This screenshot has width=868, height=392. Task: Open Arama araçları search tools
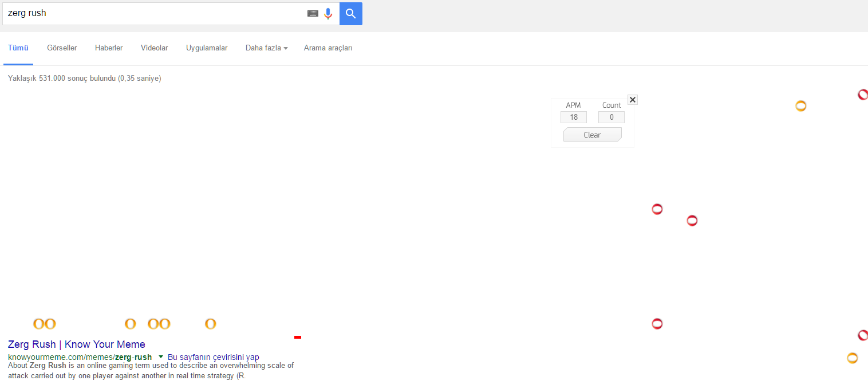(x=328, y=48)
